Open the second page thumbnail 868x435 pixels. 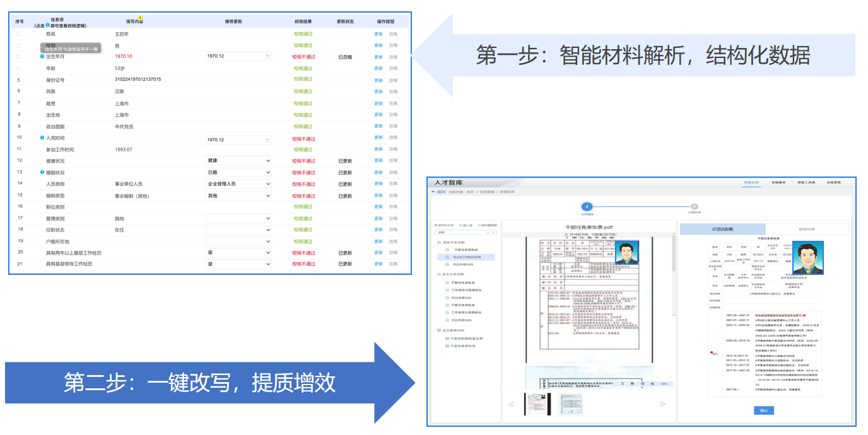[x=570, y=404]
